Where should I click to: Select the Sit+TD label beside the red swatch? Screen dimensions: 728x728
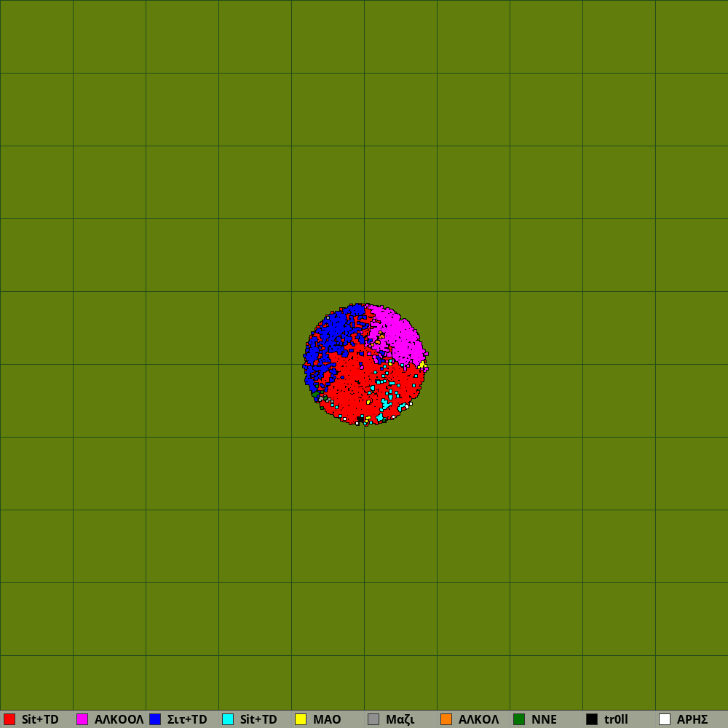pos(40,719)
